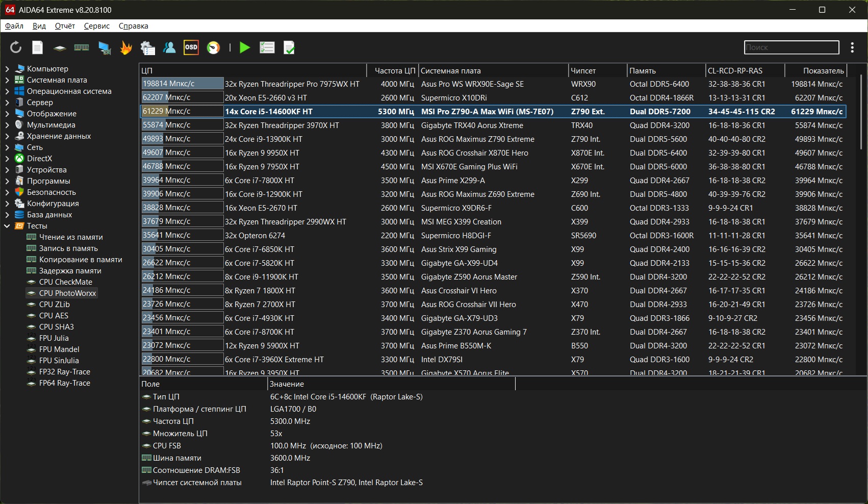Open the Отчёт menu
The height and width of the screenshot is (504, 868).
65,26
